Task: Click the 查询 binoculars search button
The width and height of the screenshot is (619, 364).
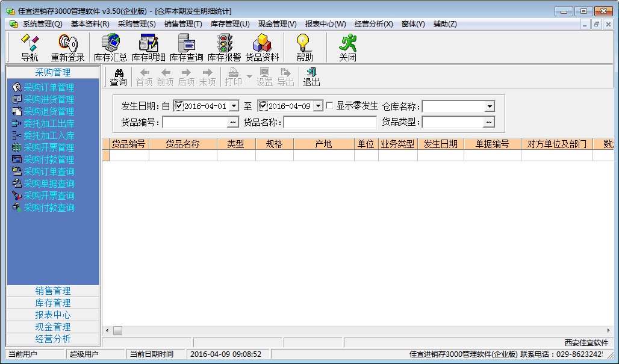Action: pos(119,77)
